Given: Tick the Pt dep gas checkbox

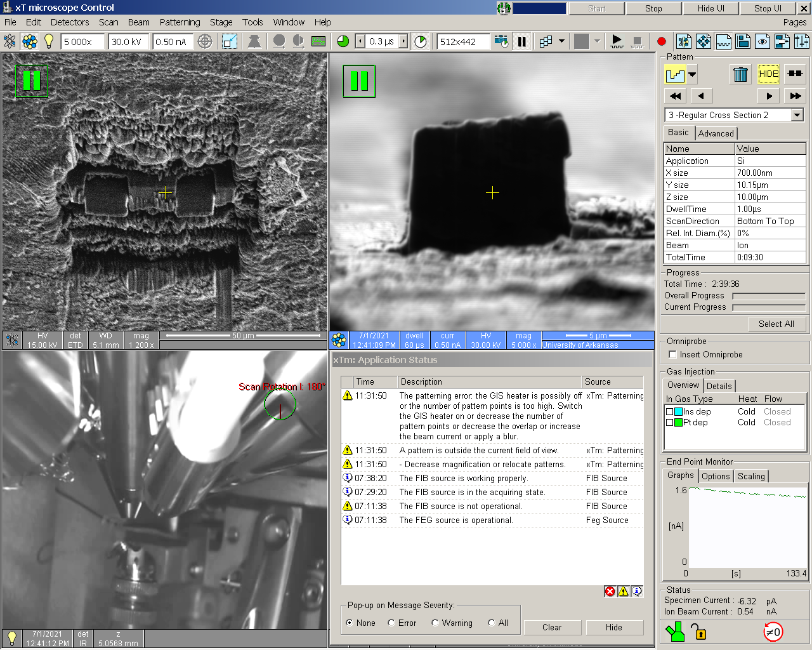Looking at the screenshot, I should point(669,423).
